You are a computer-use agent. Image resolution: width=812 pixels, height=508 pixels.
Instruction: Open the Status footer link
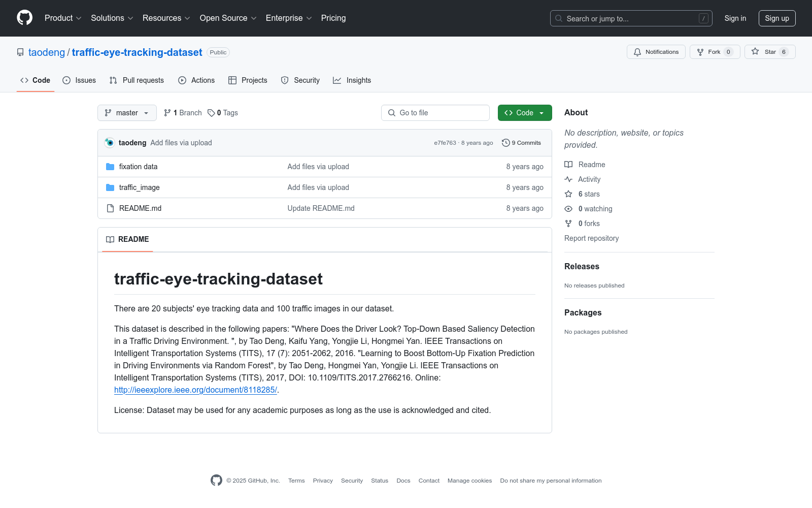coord(380,481)
